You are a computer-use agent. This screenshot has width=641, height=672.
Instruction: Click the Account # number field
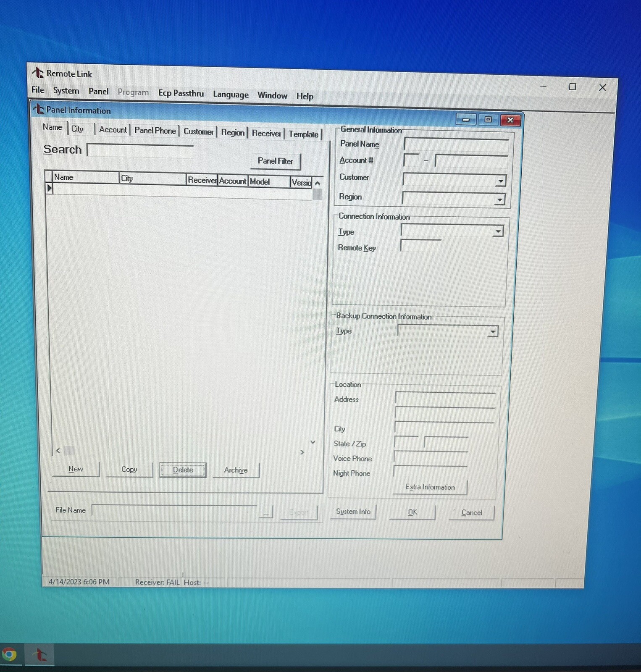tap(471, 161)
